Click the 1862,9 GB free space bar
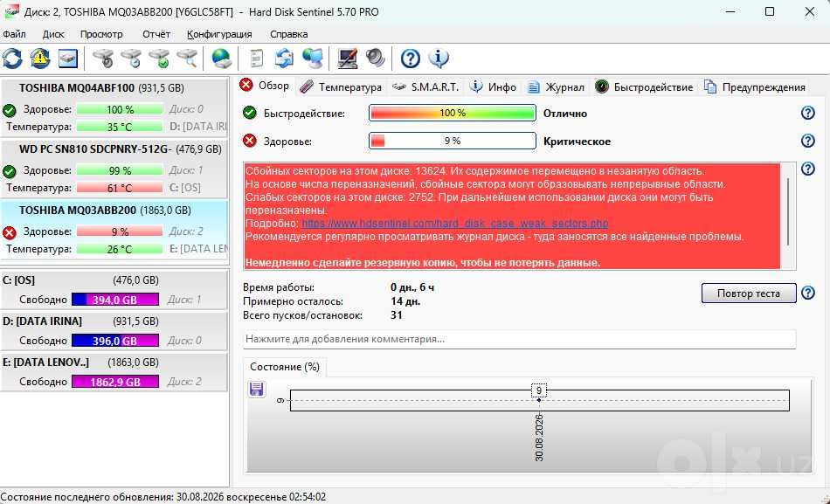830x504 pixels. click(115, 382)
